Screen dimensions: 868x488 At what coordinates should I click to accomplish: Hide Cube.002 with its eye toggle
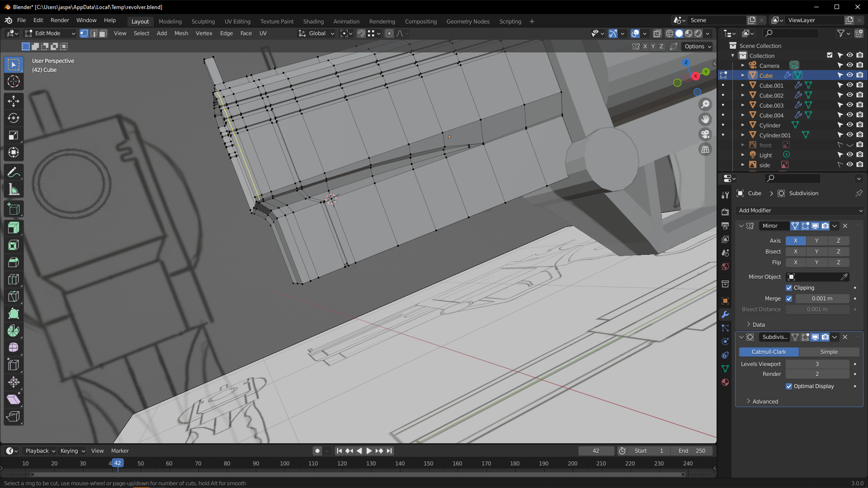click(x=849, y=95)
